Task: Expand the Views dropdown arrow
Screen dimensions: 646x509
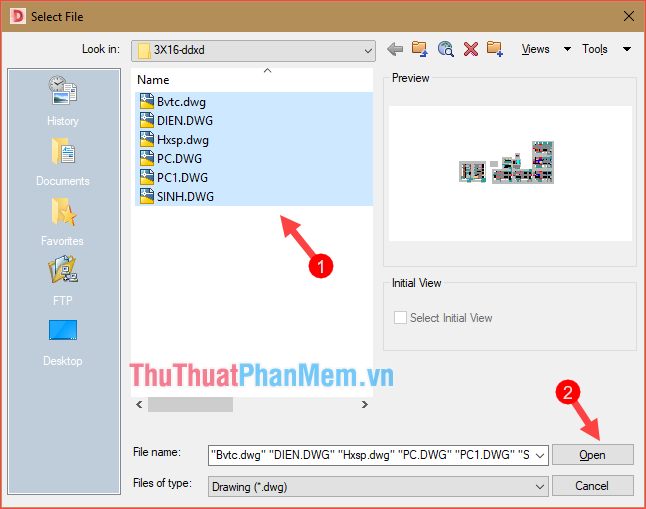Action: pos(567,49)
